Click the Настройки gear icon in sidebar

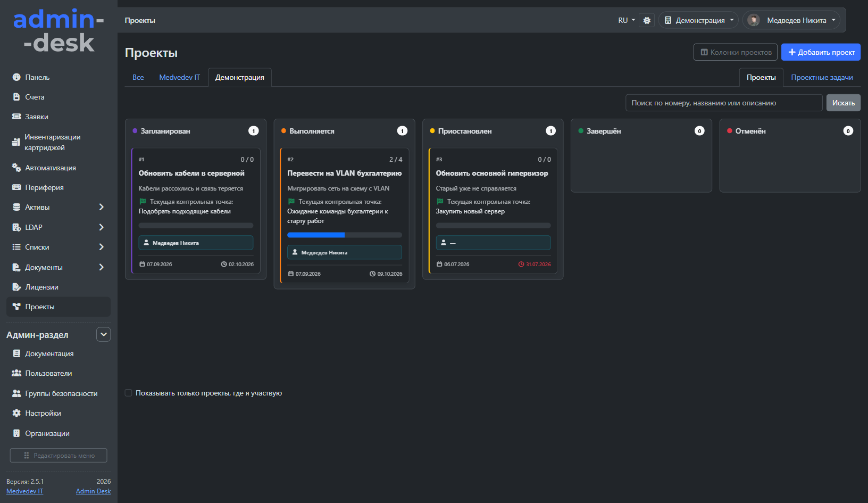pyautogui.click(x=16, y=413)
